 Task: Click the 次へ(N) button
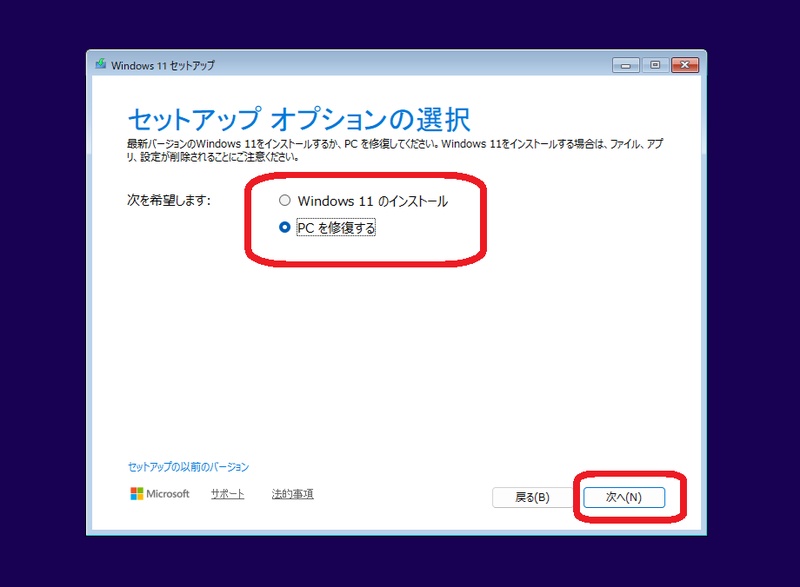(x=623, y=497)
